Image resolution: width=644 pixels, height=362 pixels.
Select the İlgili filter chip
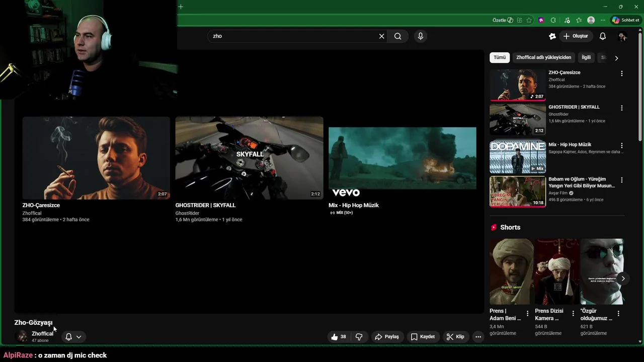[586, 57]
